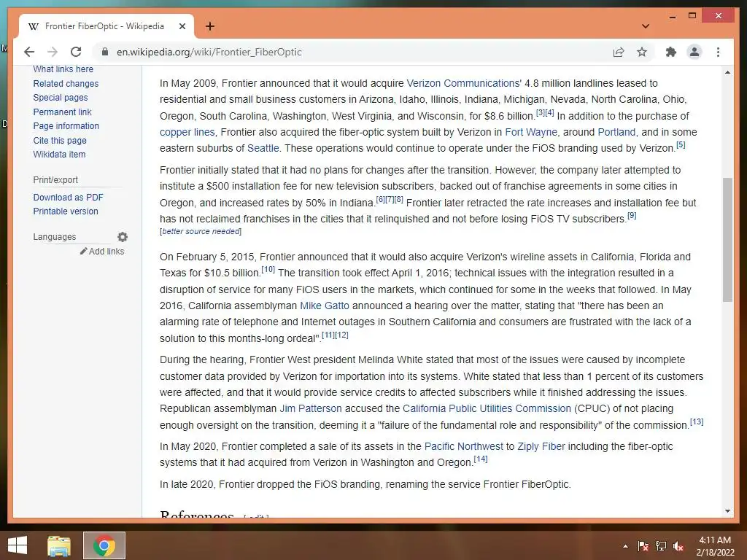Jump to citation [9]
This screenshot has width=747, height=560.
tap(632, 215)
